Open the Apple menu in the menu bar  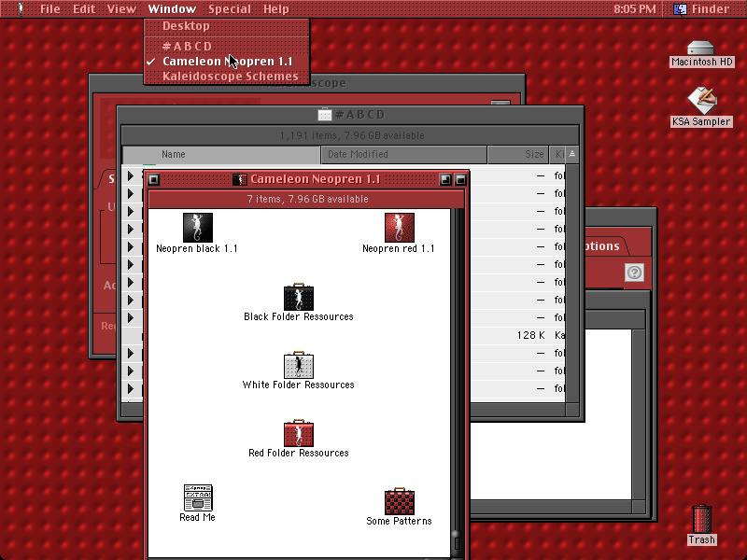pos(20,9)
